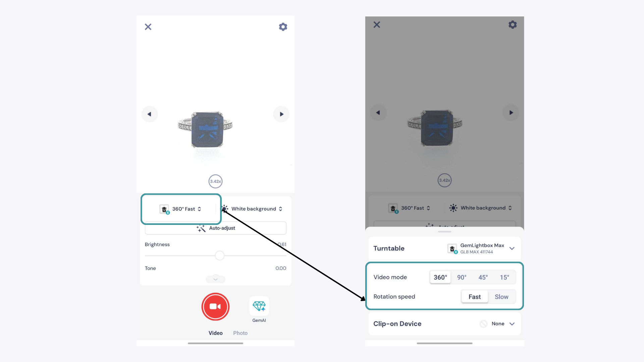Screen dimensions: 644x362
Task: Click the ring preview, left screen
Action: tap(205, 130)
